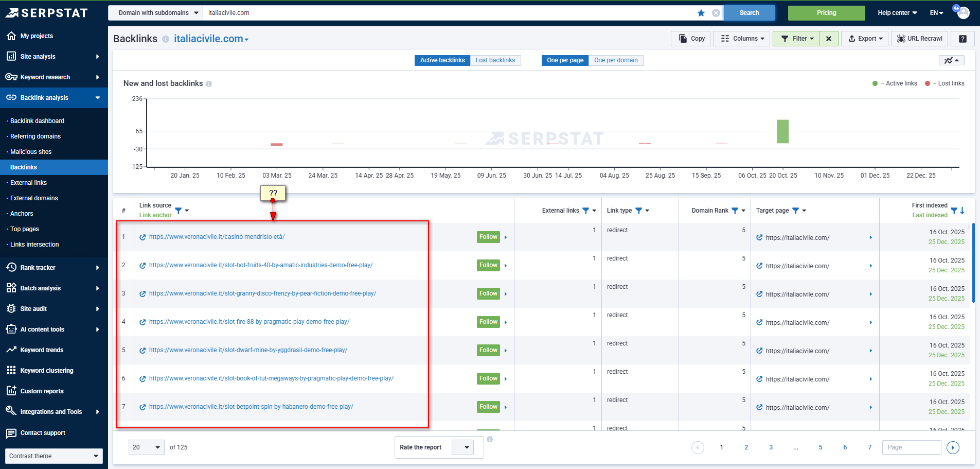The image size is (980, 469).
Task: Open the help question mark icon
Action: click(963, 39)
